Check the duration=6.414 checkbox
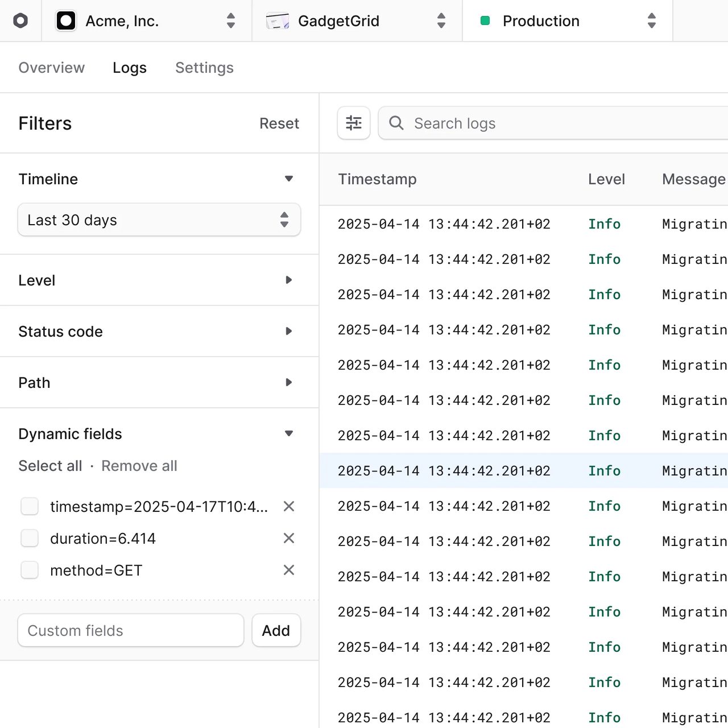728x728 pixels. click(x=30, y=538)
